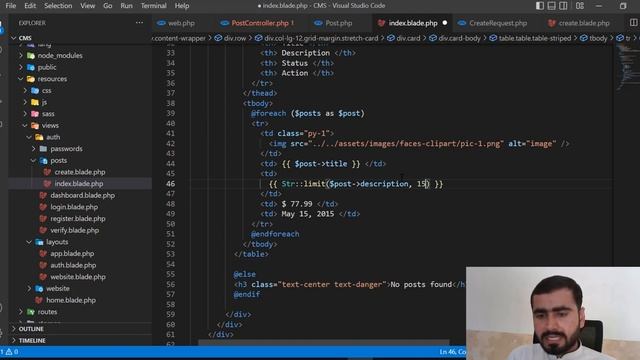Click the editor minimap
The height and width of the screenshot is (360, 640).
(x=627, y=67)
